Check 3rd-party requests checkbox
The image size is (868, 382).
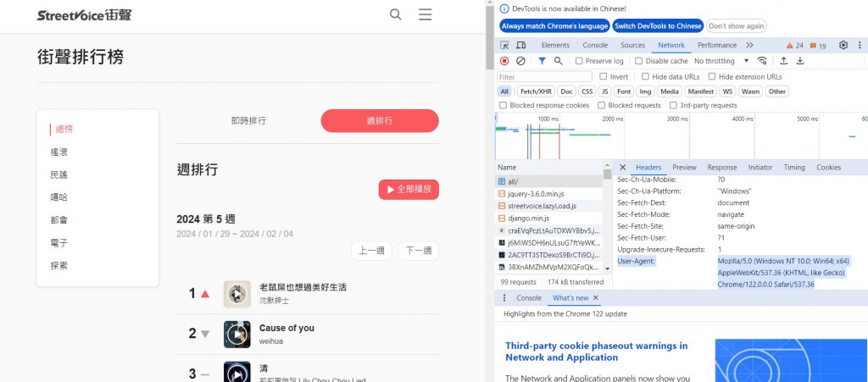point(674,105)
